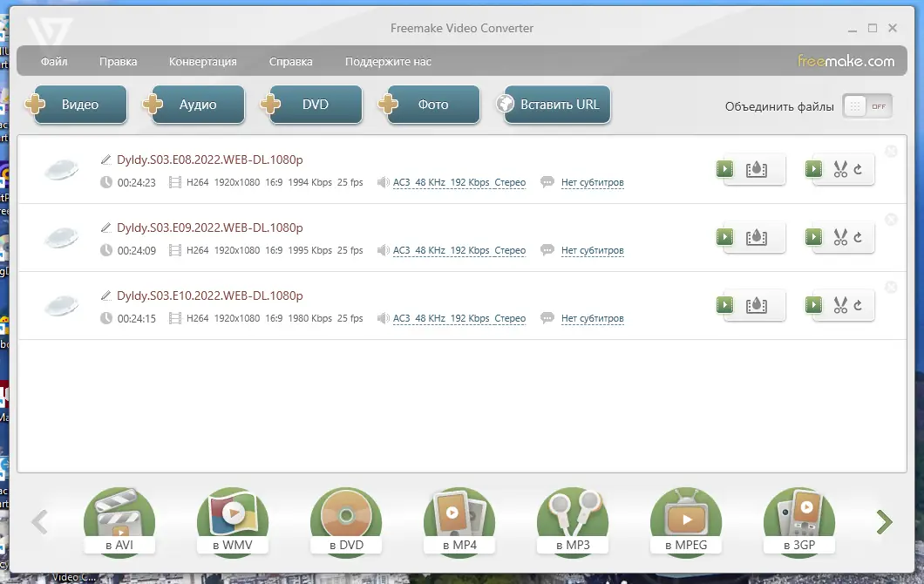Open watermark preview for E10 episode
The image size is (924, 584).
pyautogui.click(x=751, y=305)
